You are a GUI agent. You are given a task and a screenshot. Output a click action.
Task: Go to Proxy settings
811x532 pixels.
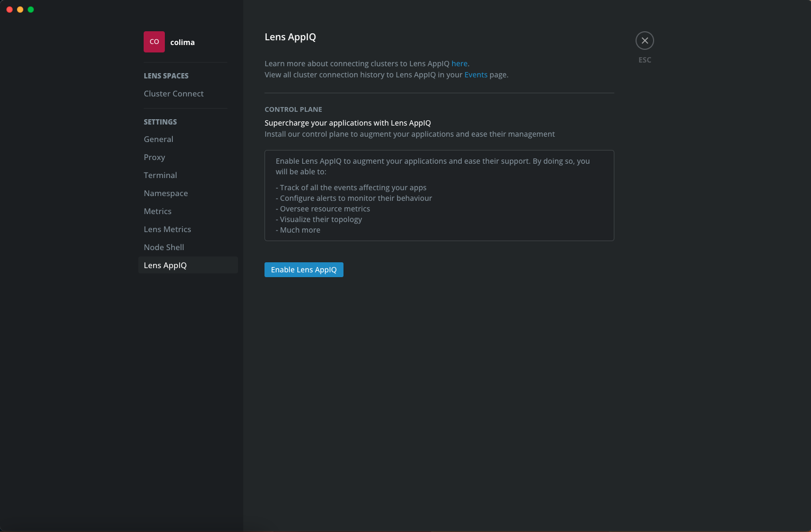coord(154,157)
